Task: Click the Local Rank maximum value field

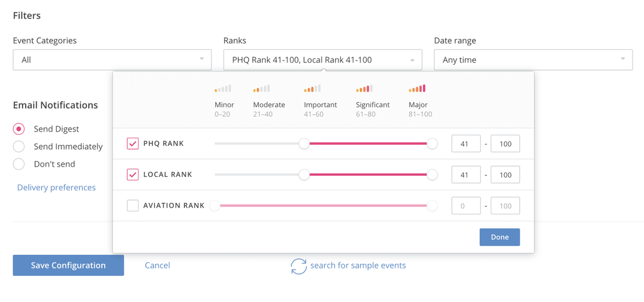Action: pos(505,175)
